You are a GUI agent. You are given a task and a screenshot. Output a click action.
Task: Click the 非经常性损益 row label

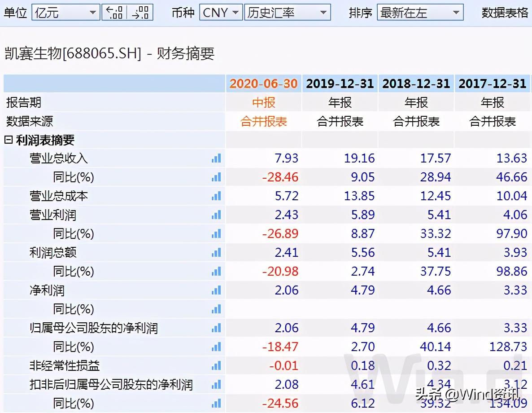point(65,365)
